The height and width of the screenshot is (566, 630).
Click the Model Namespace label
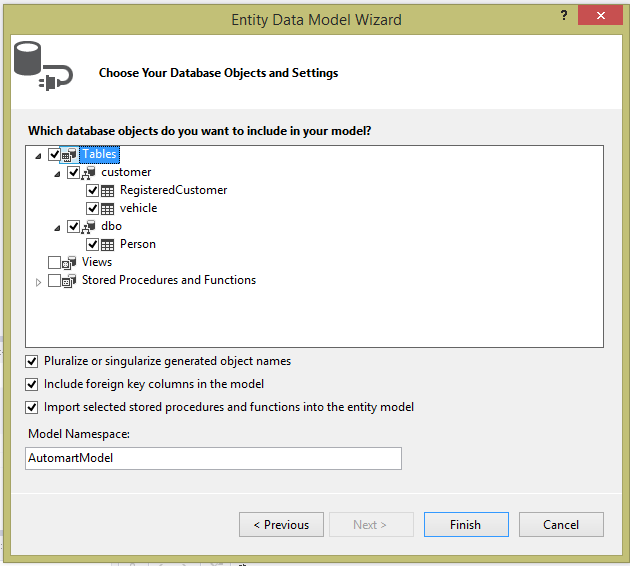coord(79,434)
